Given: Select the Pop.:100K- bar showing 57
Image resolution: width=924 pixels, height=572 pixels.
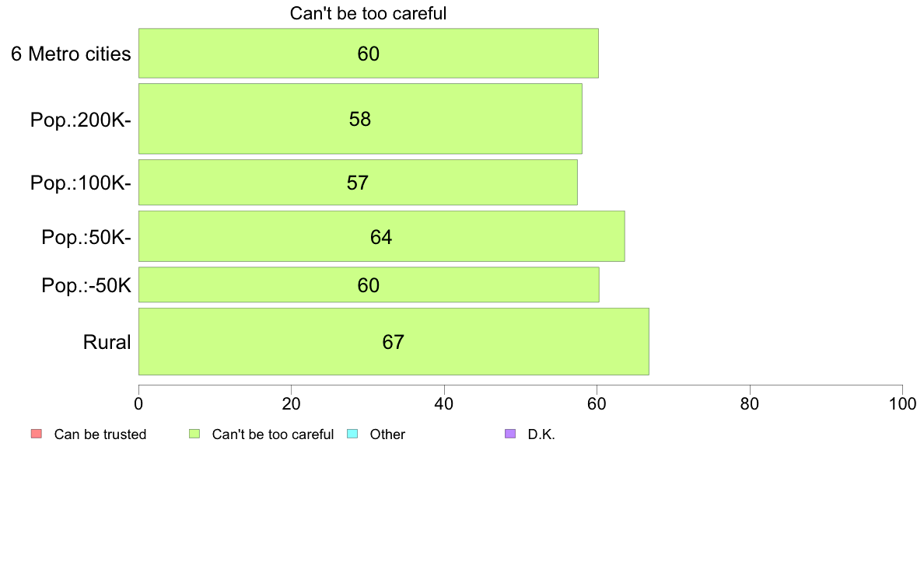Looking at the screenshot, I should 358,183.
